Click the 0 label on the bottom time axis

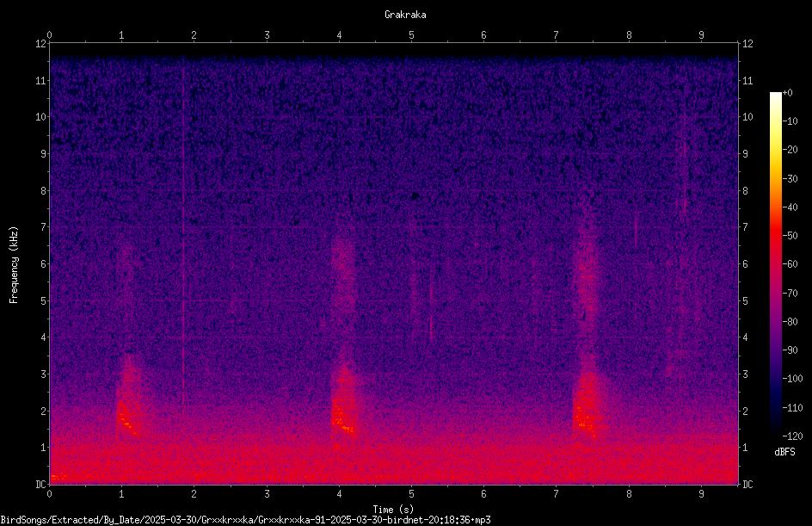coord(49,494)
